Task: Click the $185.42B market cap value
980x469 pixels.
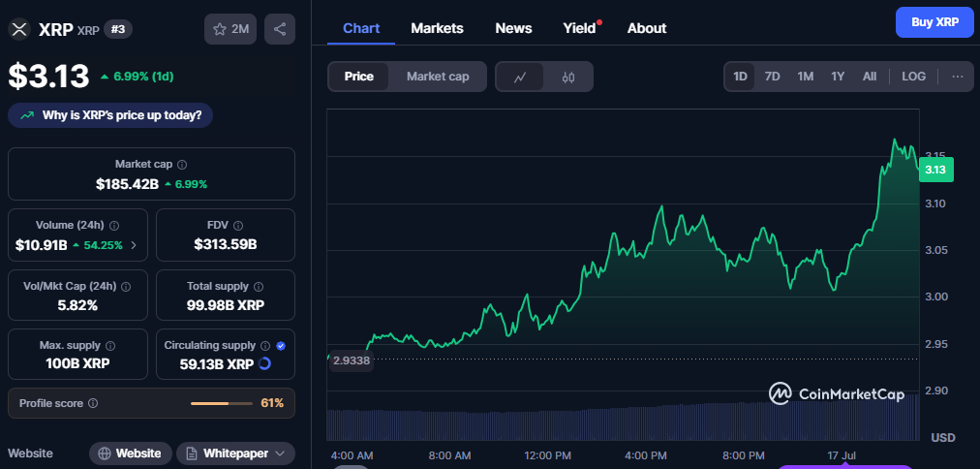Action: [128, 184]
